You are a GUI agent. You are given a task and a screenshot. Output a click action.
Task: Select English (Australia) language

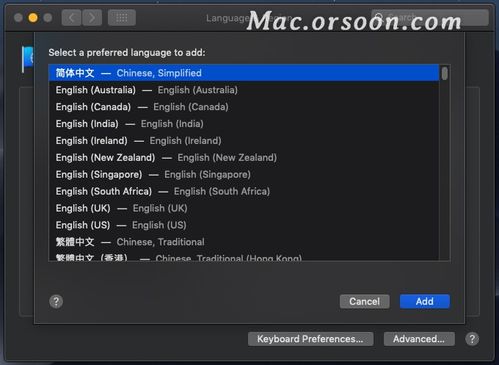244,90
